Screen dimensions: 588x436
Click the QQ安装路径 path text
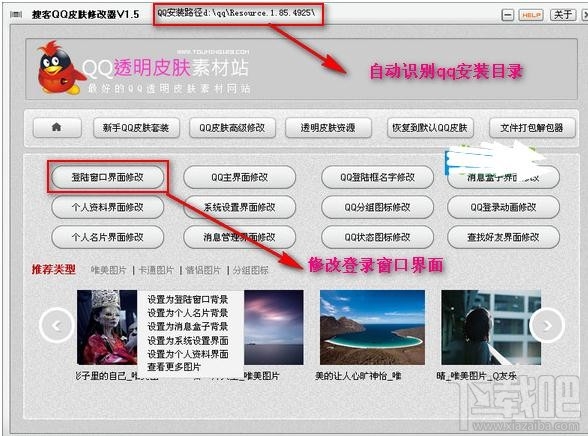click(x=236, y=13)
